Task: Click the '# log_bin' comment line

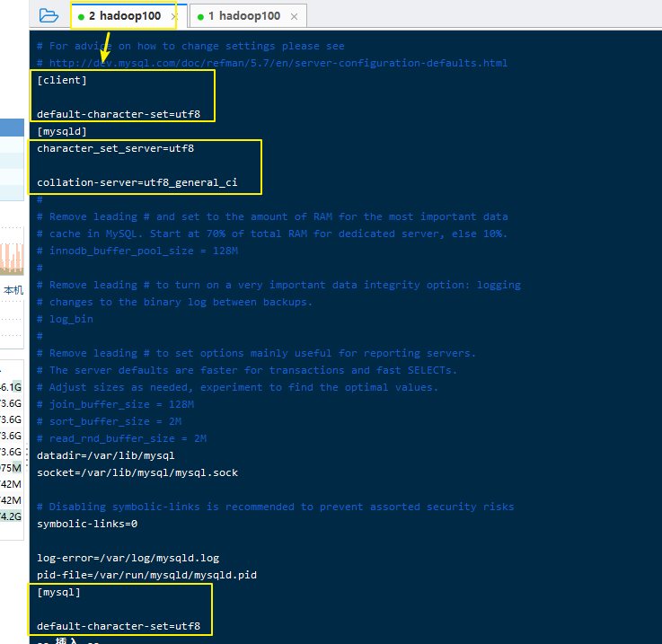Action: (65, 319)
